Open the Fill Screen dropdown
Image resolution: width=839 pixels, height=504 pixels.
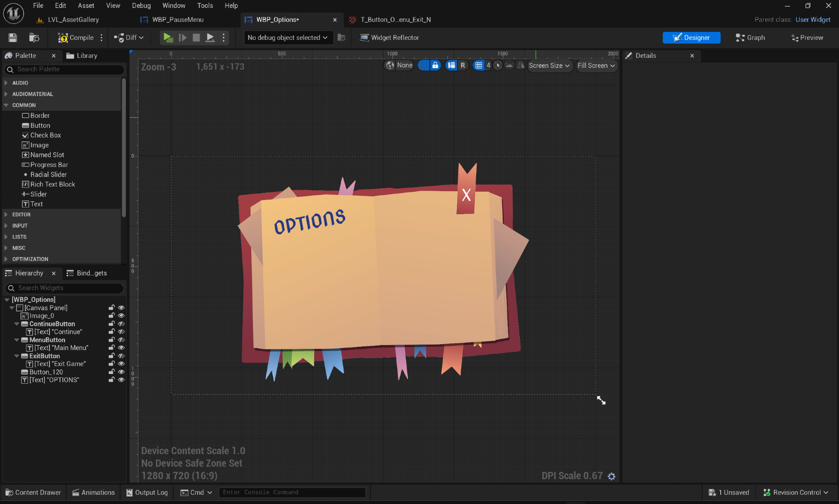(x=596, y=65)
